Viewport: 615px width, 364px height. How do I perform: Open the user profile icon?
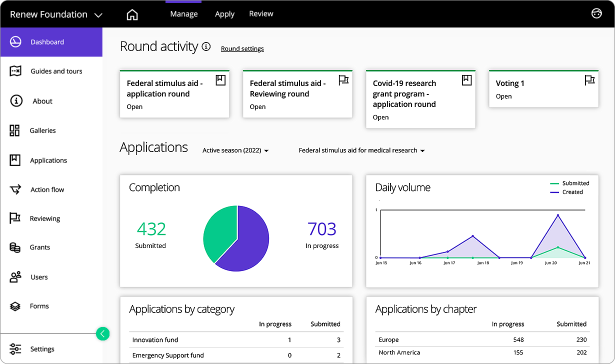coord(596,13)
